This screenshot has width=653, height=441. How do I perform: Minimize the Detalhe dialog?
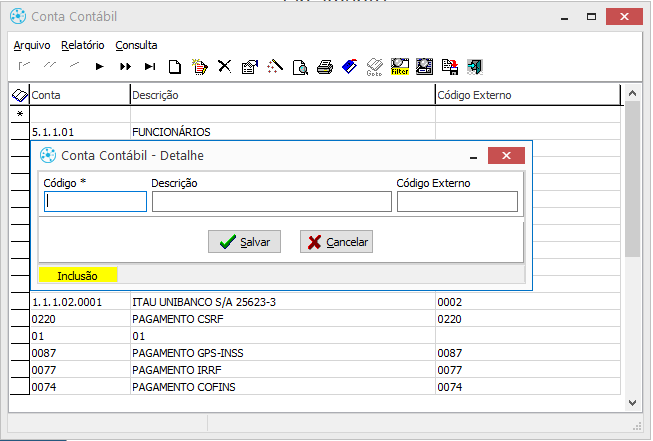point(473,157)
